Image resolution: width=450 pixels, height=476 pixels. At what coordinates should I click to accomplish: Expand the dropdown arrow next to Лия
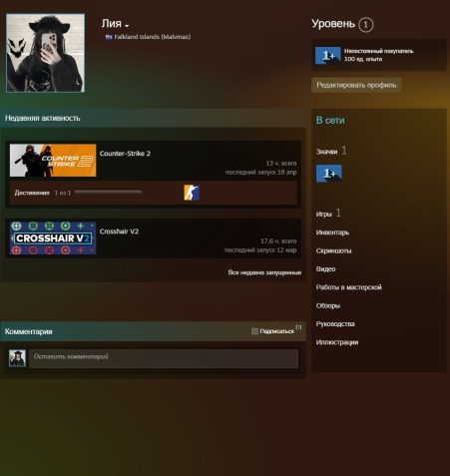tap(127, 26)
